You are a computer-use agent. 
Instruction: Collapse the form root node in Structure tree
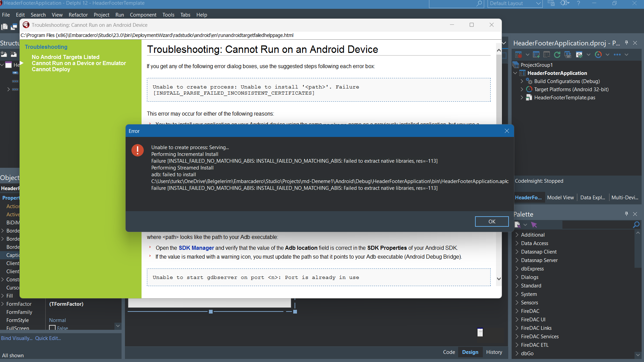click(2, 65)
